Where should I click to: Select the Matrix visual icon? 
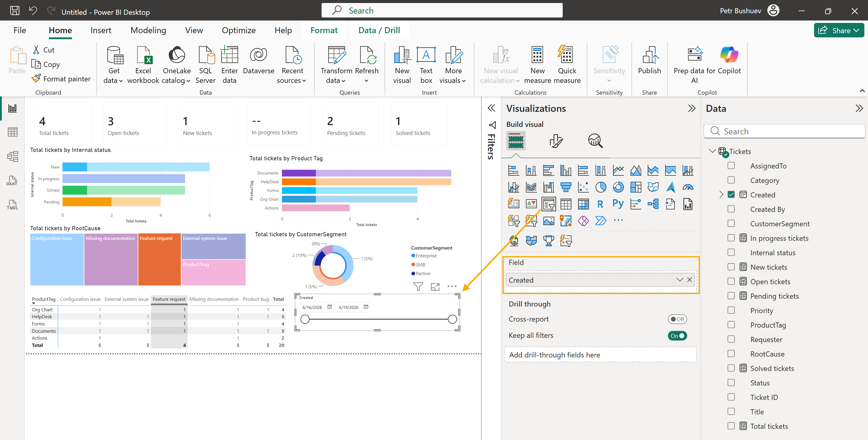pos(583,204)
